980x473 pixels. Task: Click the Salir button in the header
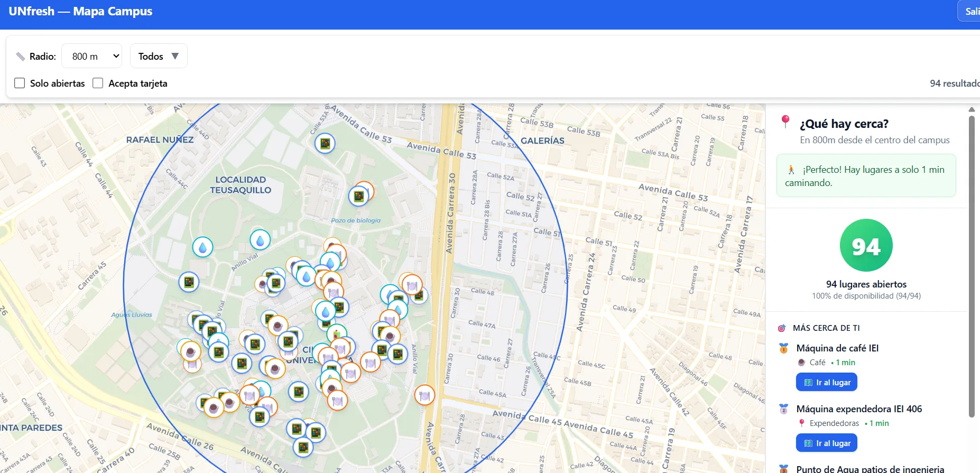tap(970, 11)
